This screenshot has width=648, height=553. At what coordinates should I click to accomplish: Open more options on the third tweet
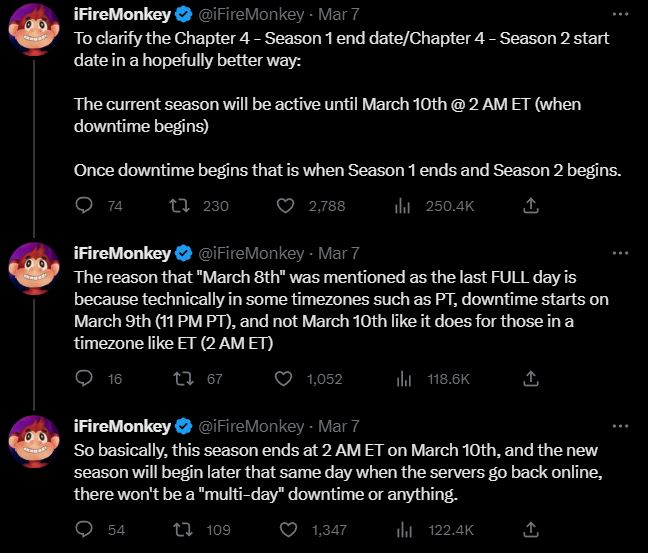(620, 426)
